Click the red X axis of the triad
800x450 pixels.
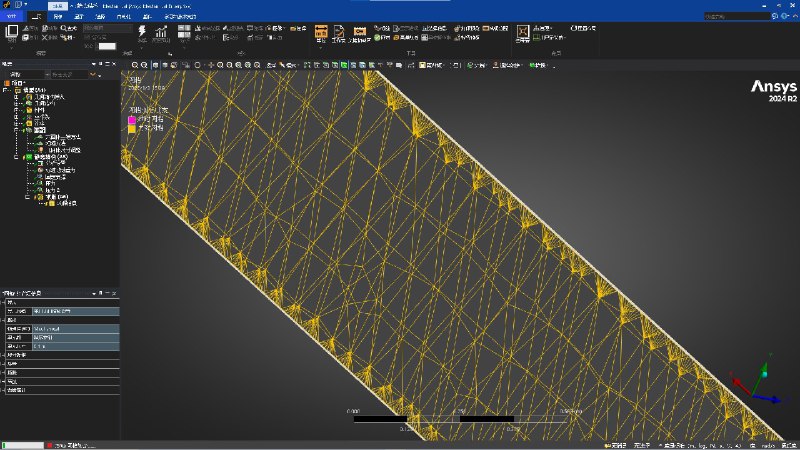741,386
